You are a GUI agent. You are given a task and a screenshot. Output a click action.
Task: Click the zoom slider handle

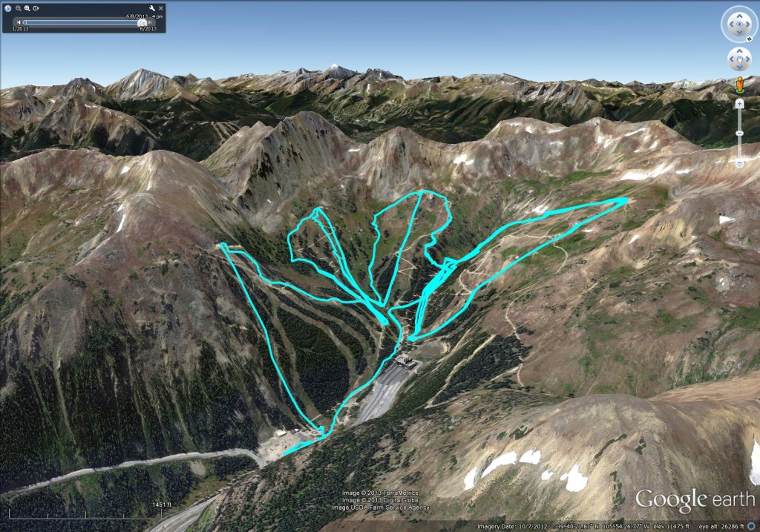coord(740,133)
